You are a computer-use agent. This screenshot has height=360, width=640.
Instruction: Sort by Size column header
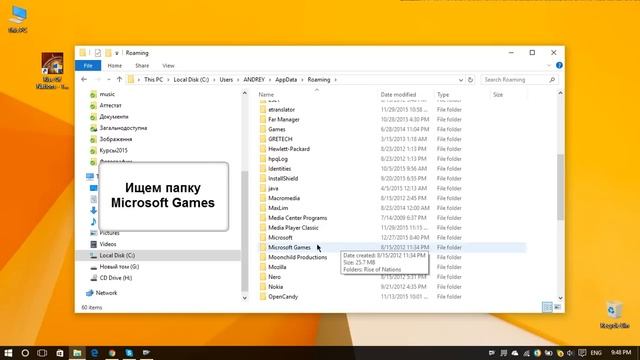[x=498, y=95]
